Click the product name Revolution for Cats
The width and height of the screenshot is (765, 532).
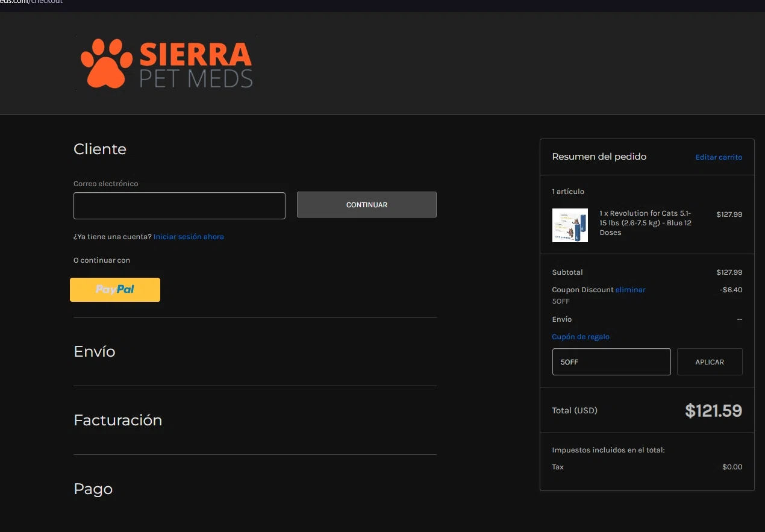[646, 223]
